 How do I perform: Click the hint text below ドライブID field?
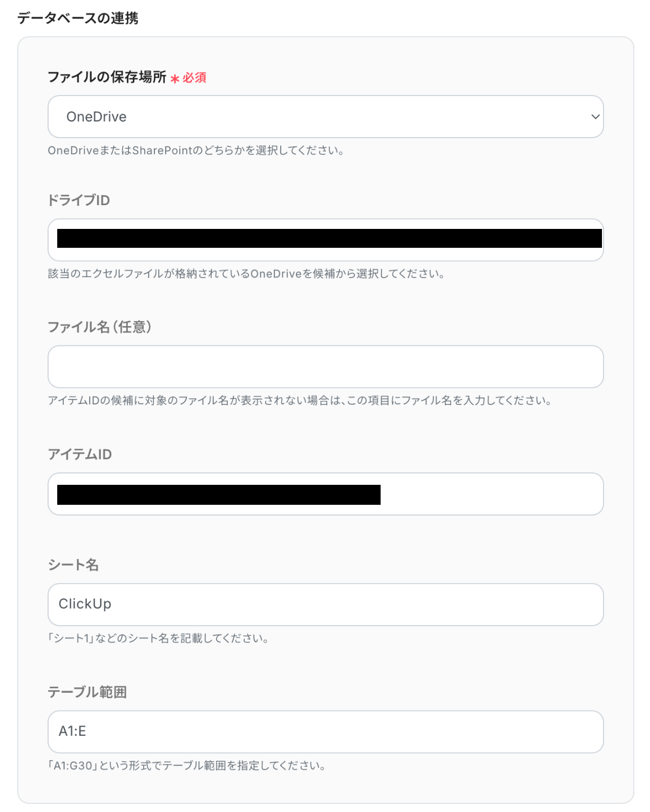click(x=246, y=274)
